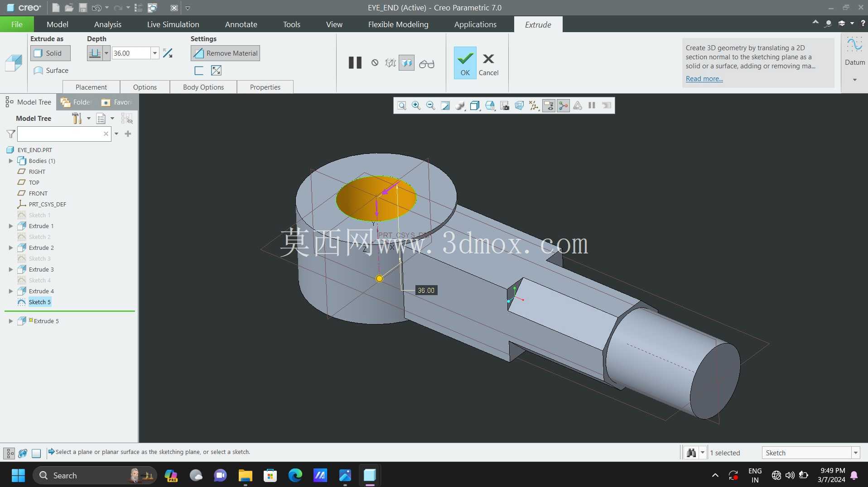The height and width of the screenshot is (487, 868).
Task: Open the Analysis ribbon tab
Action: pyautogui.click(x=108, y=24)
